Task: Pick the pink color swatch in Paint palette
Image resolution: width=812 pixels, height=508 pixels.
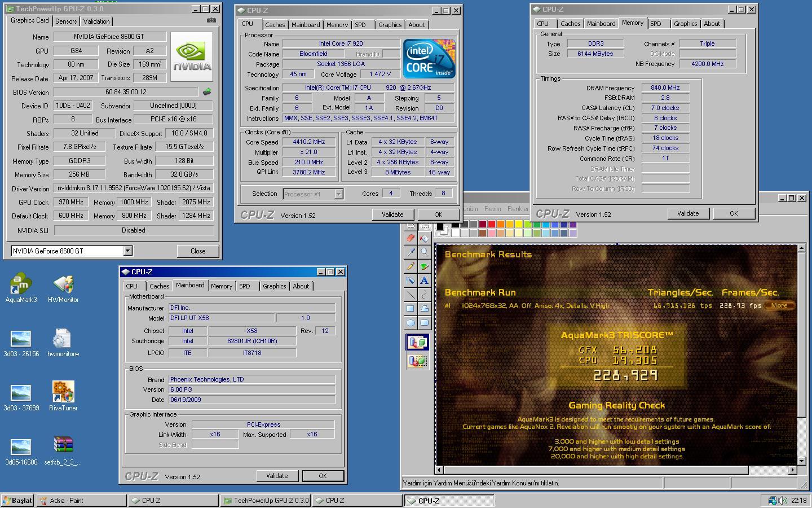Action: [x=492, y=233]
